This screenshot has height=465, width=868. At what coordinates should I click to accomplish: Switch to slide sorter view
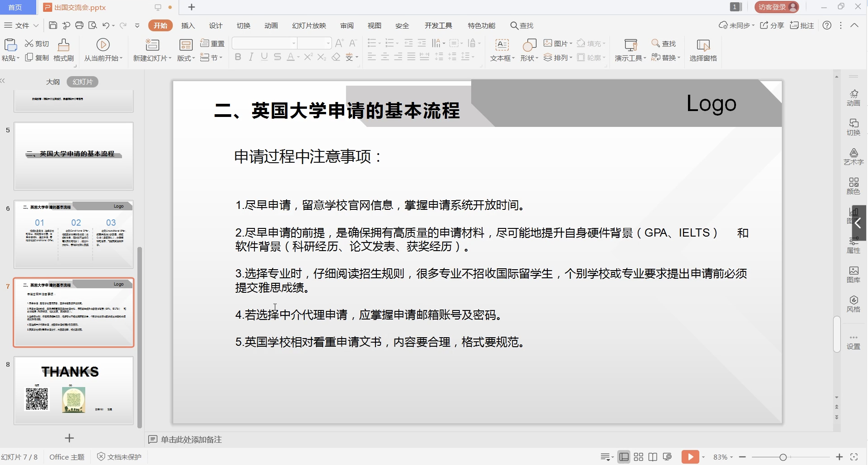pyautogui.click(x=639, y=457)
